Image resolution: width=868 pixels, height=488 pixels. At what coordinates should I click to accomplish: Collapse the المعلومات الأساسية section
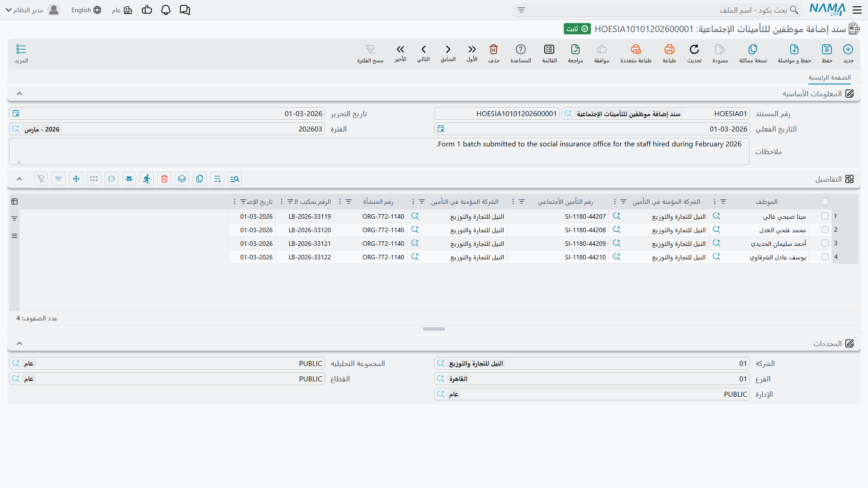[19, 94]
